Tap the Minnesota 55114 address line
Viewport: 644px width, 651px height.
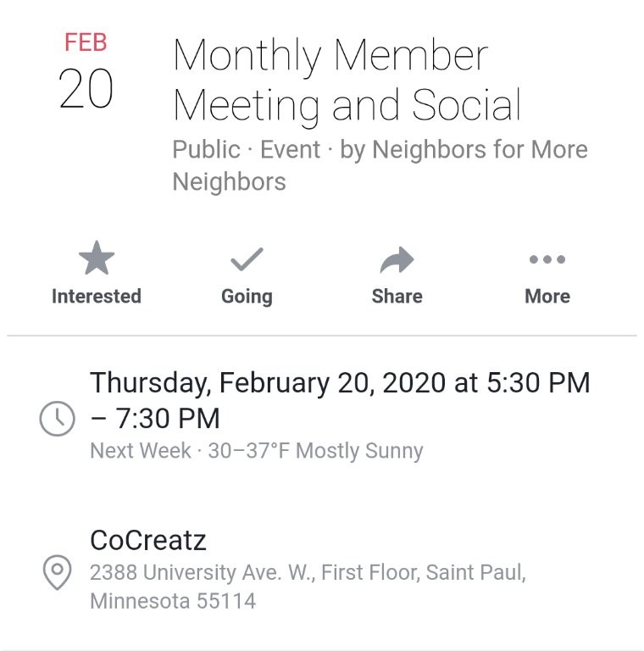172,601
